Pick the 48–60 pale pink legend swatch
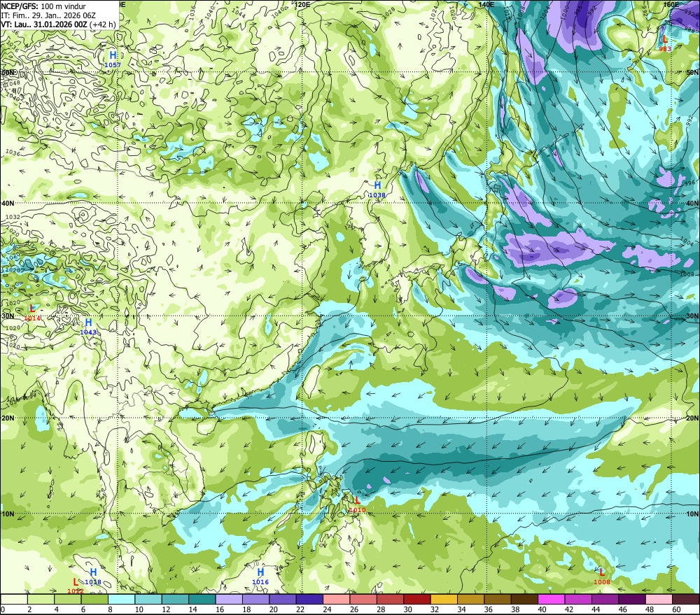The width and height of the screenshot is (700, 615). coord(659,600)
